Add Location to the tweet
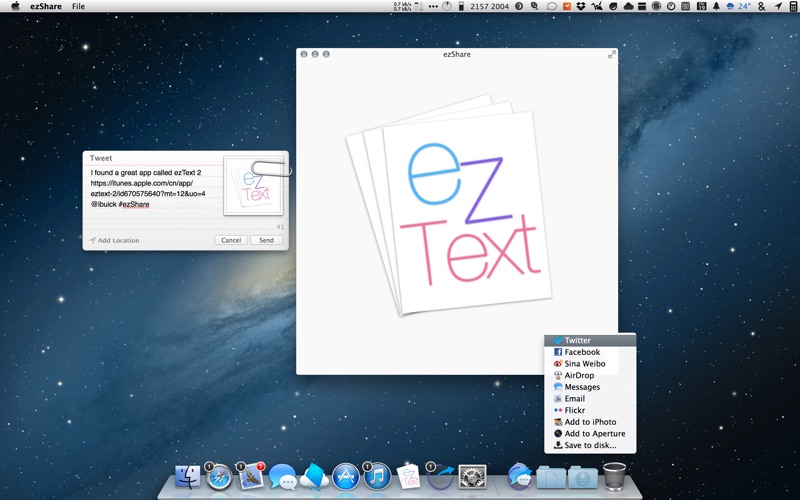 [114, 240]
